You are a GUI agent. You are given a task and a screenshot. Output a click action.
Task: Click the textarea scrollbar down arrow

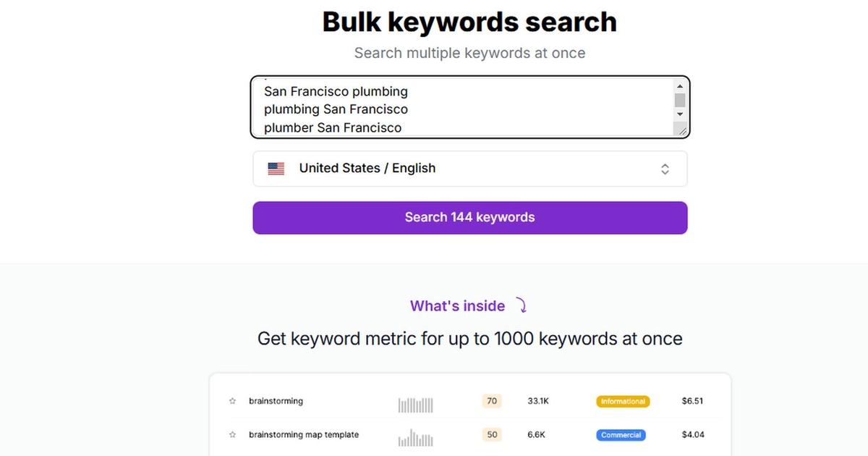pos(679,114)
